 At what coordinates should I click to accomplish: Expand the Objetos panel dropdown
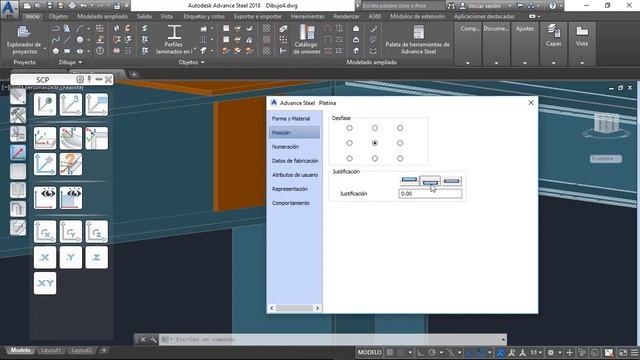coord(191,62)
